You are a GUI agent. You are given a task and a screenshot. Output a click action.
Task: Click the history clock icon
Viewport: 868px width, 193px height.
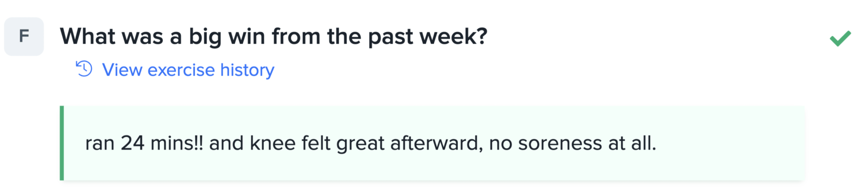tap(84, 69)
